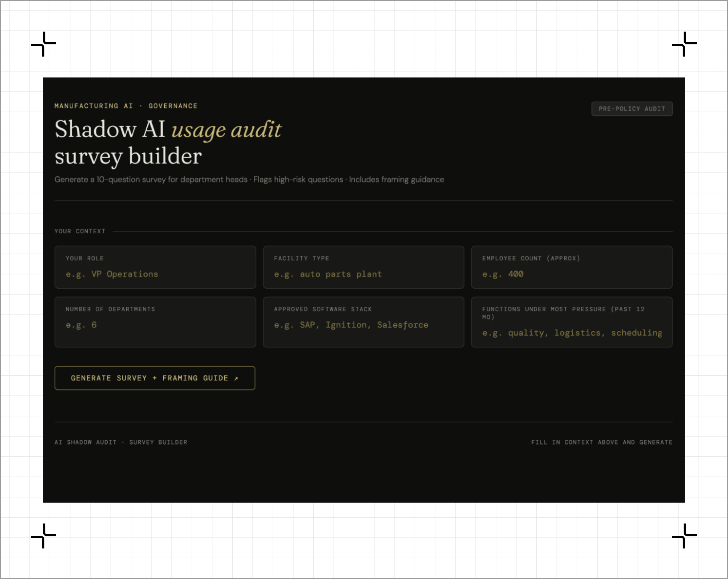The width and height of the screenshot is (728, 579).
Task: Click the top-left corner crop marker
Action: pos(44,44)
